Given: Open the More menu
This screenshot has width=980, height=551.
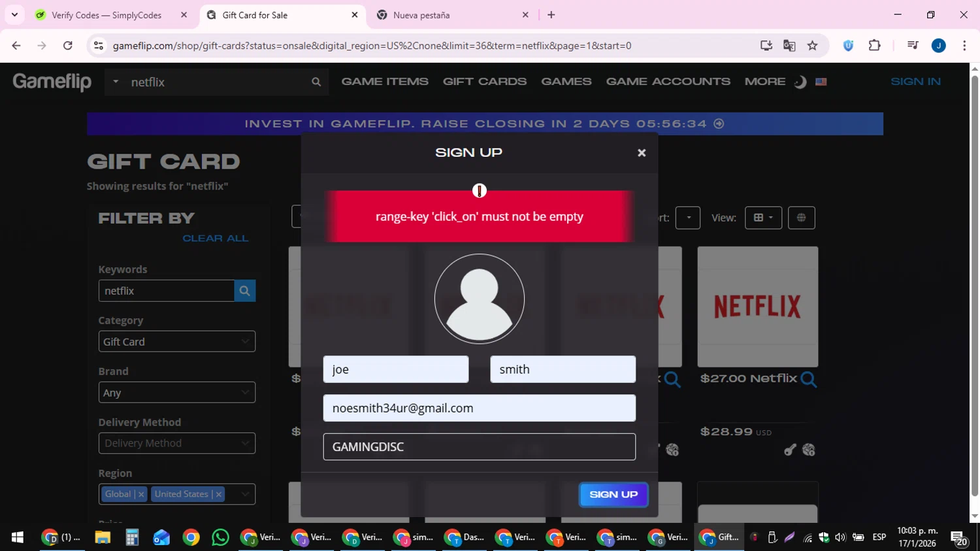Looking at the screenshot, I should [765, 82].
